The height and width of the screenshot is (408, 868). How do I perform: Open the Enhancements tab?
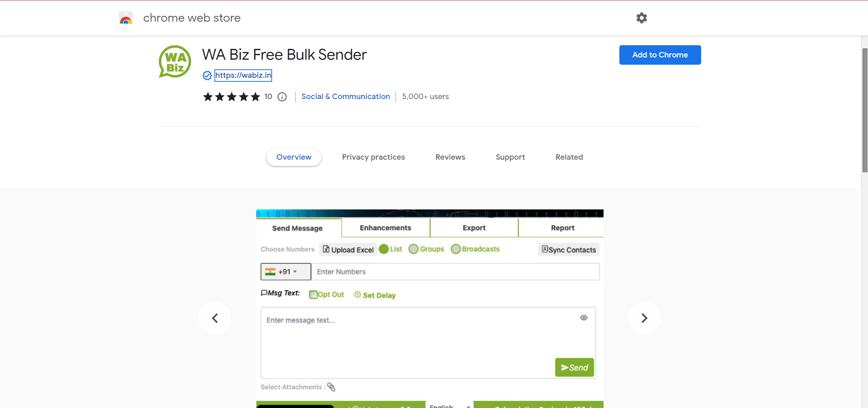coord(386,228)
